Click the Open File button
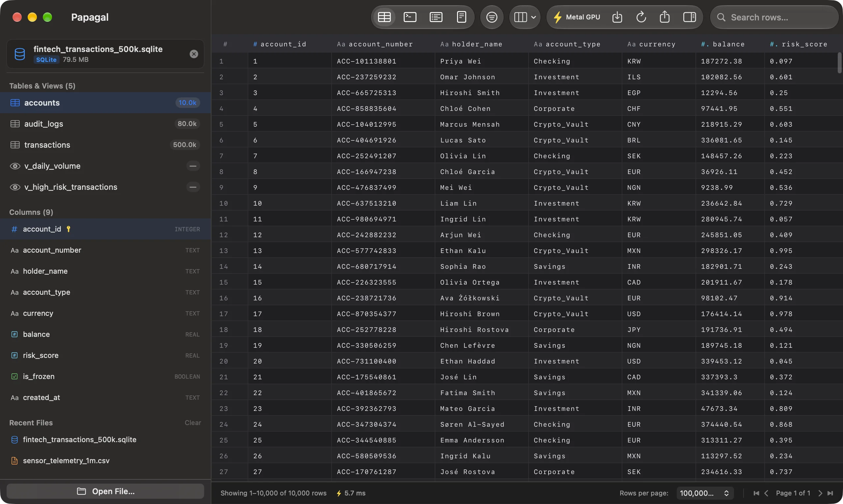Screen dimensions: 843x504 [105, 491]
